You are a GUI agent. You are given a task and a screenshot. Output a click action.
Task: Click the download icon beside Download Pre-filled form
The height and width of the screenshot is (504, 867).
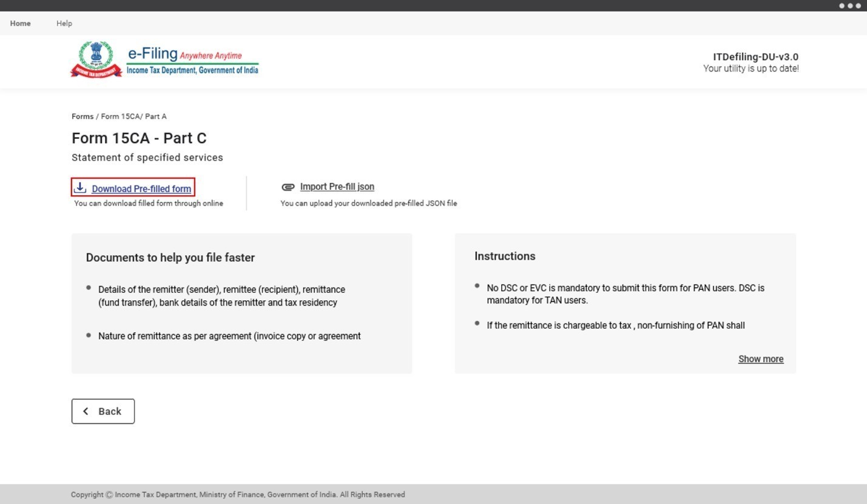[x=80, y=188]
